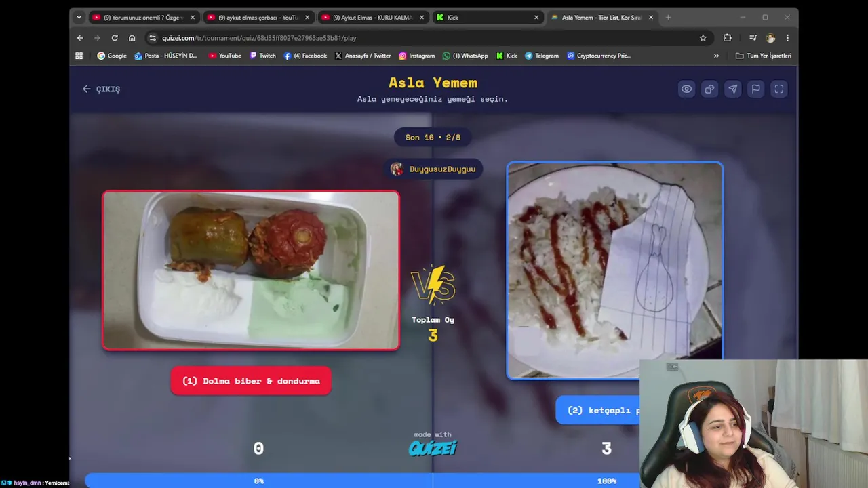Open the Anasayfa / Twitter bookmark
The image size is (868, 488).
coord(363,56)
